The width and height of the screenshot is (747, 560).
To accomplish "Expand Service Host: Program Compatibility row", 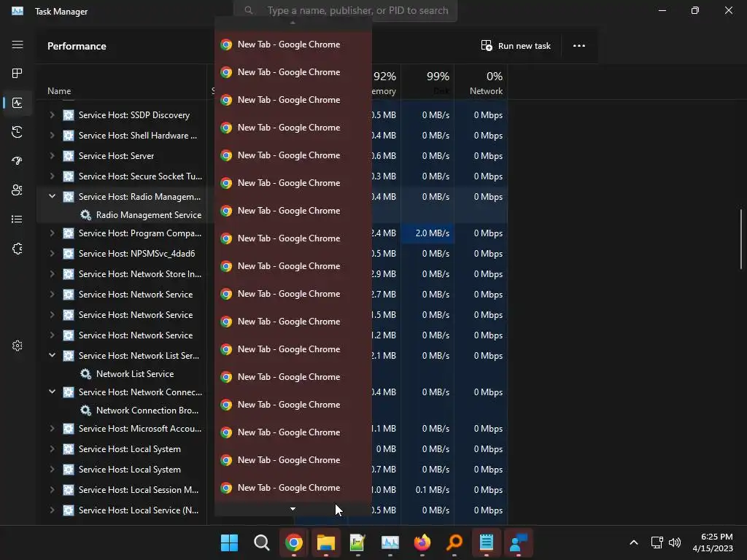I will 52,233.
